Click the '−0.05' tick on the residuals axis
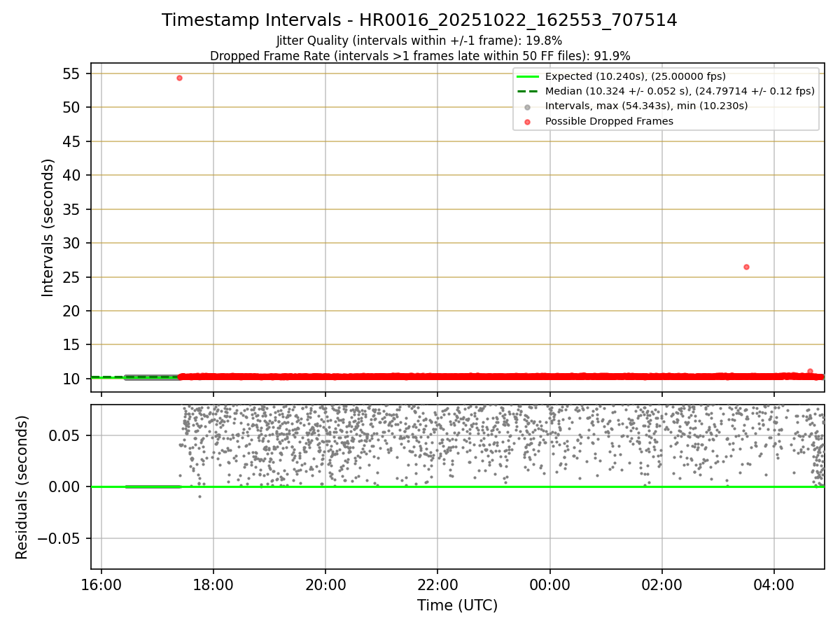Viewport: 840px width, 630px height. click(60, 538)
